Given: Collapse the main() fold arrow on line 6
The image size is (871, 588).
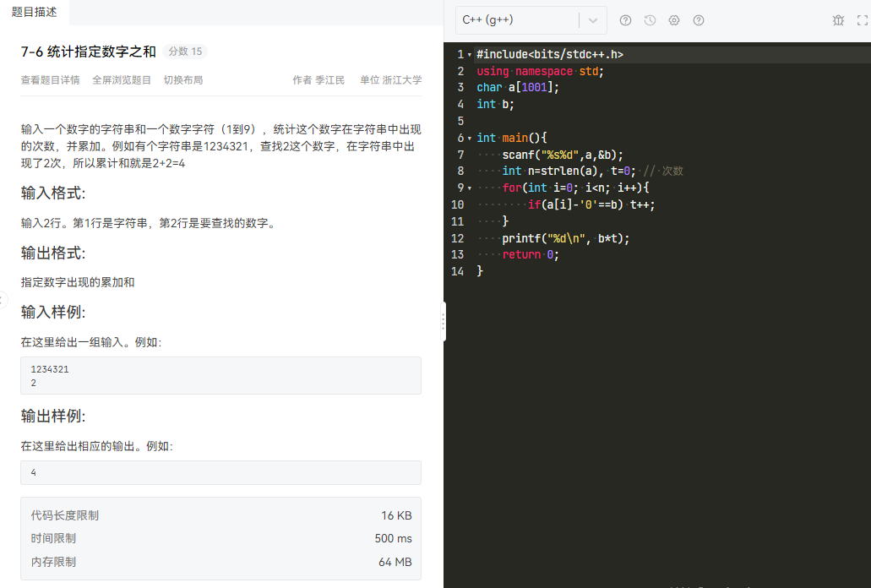Looking at the screenshot, I should (470, 138).
